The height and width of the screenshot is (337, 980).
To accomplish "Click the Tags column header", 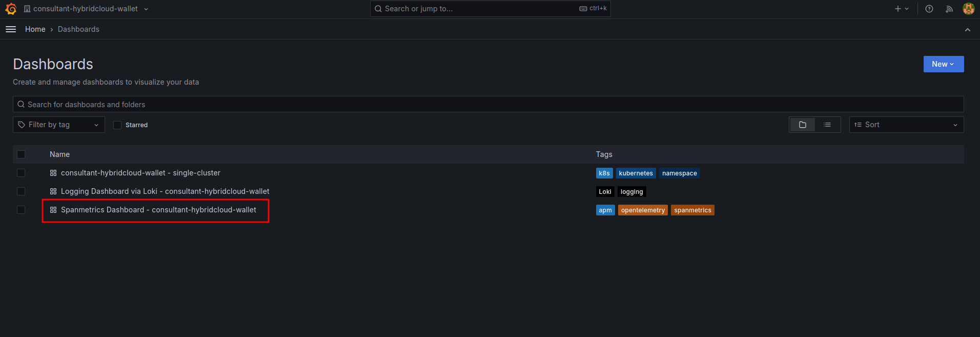I will coord(604,154).
